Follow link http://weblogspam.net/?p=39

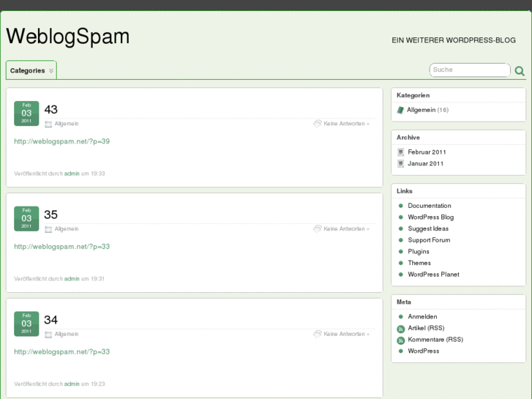(x=61, y=141)
